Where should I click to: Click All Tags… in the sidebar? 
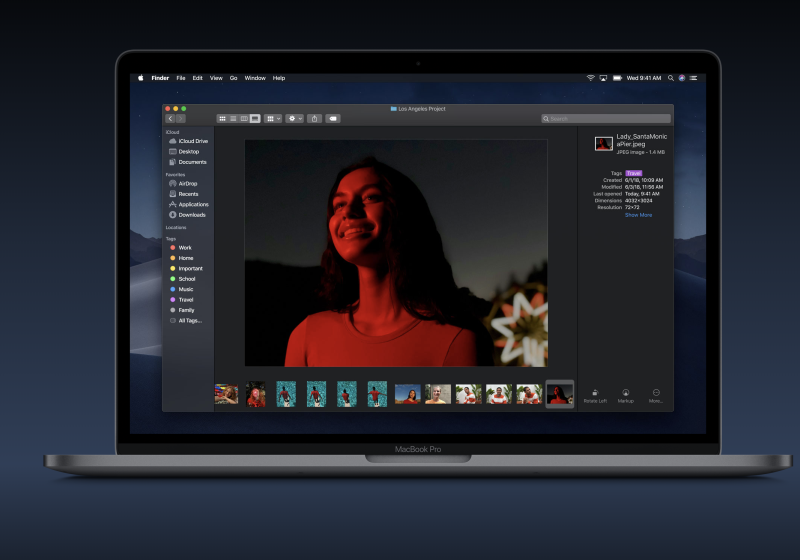coord(189,320)
